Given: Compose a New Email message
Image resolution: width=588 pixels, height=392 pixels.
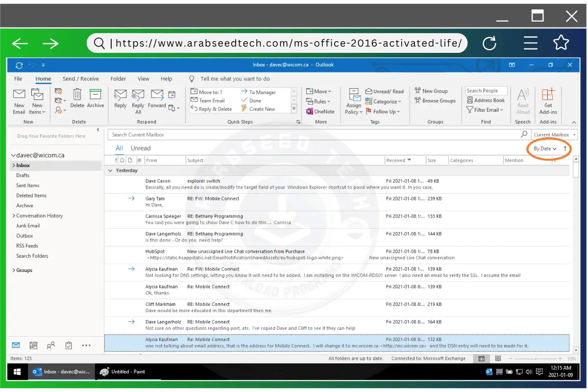Looking at the screenshot, I should pos(19,100).
